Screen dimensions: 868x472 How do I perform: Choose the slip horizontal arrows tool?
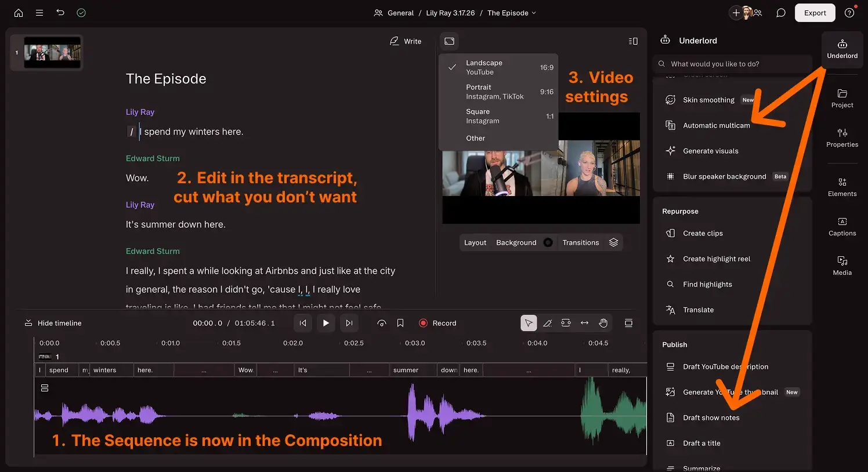pos(584,323)
